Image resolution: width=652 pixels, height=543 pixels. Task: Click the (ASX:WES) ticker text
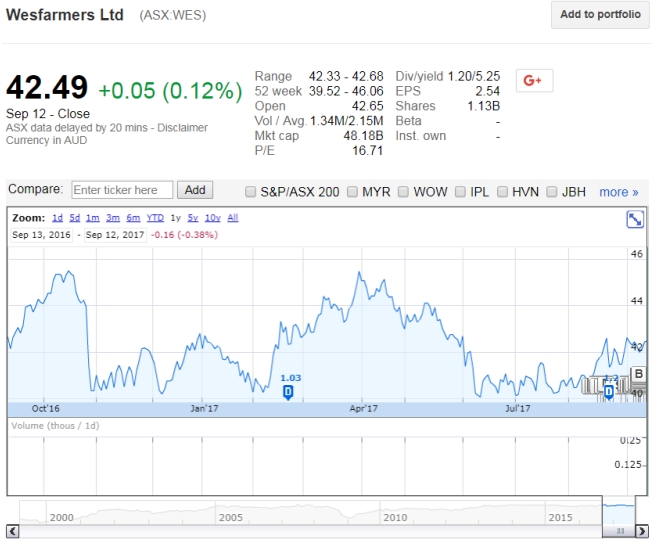173,15
